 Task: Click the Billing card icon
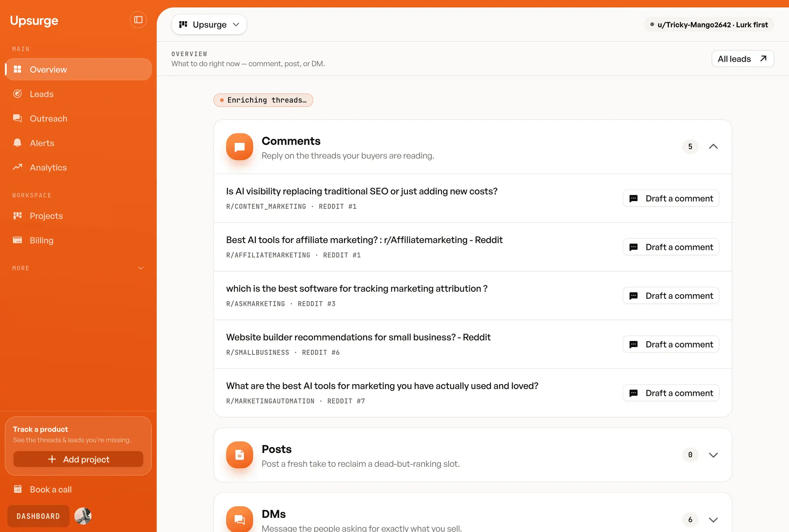17,240
